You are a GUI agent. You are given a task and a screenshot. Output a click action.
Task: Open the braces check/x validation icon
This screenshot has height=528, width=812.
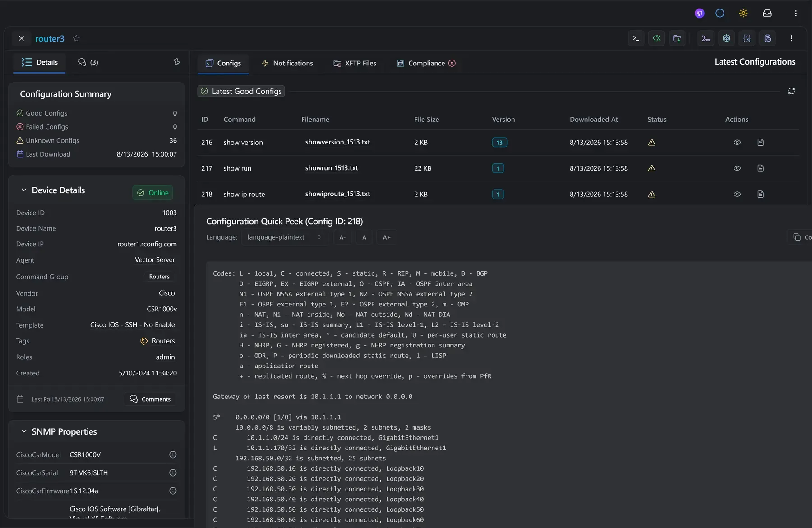pos(747,38)
